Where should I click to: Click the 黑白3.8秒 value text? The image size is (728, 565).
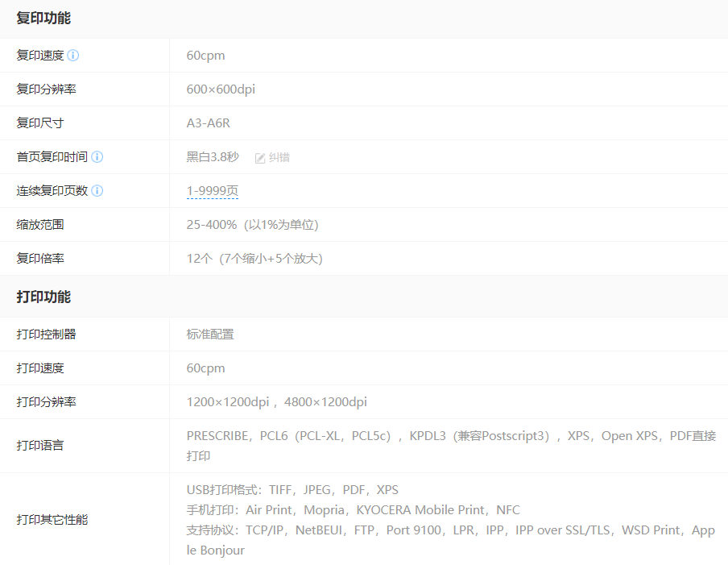click(x=213, y=157)
